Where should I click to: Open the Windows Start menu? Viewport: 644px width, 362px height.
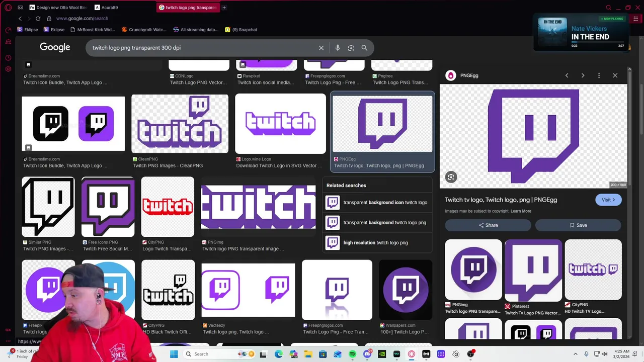[174, 354]
